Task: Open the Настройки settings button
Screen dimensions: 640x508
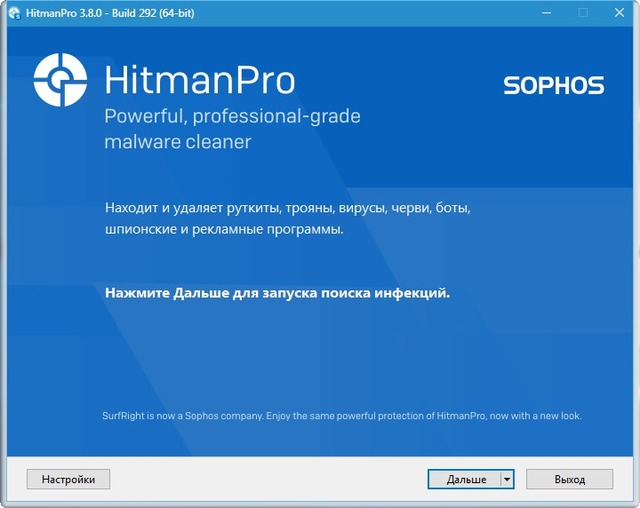Action: click(68, 479)
